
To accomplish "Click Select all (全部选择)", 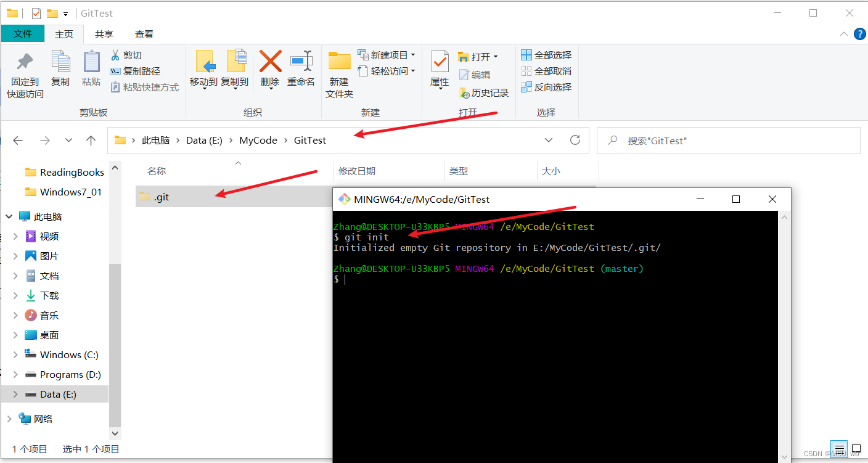I will (546, 55).
